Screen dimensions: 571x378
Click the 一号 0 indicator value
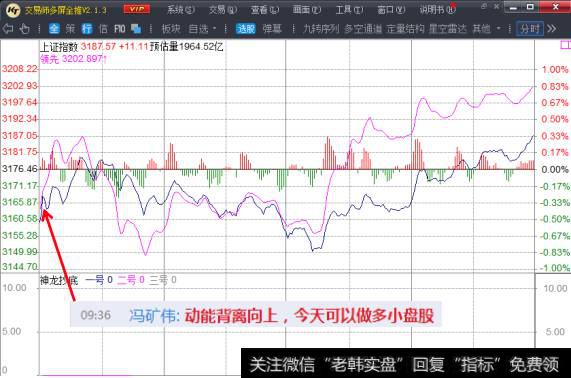(x=99, y=280)
